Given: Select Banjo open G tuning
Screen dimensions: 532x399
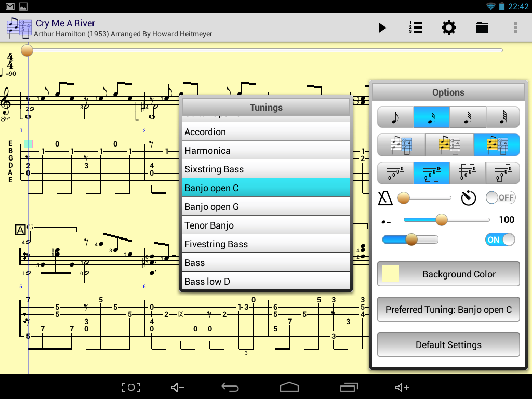Looking at the screenshot, I should (x=266, y=206).
